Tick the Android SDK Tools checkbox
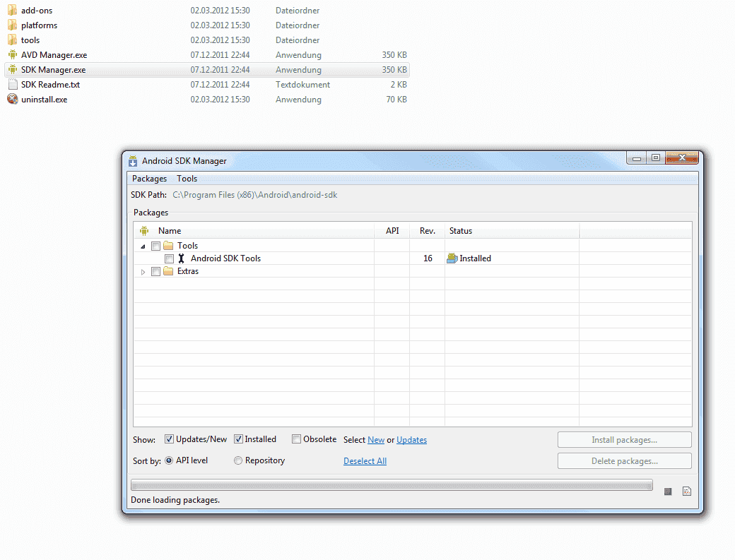Image resolution: width=735 pixels, height=560 pixels. (169, 258)
